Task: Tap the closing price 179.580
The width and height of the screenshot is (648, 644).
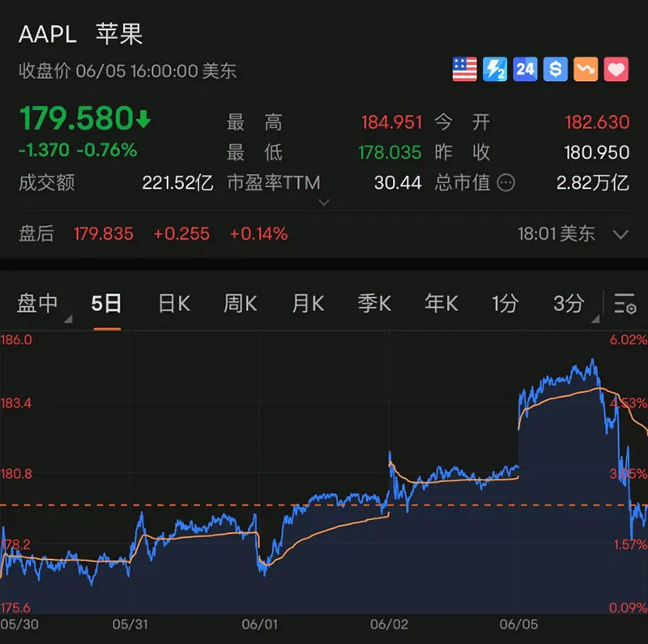Action: point(76,118)
